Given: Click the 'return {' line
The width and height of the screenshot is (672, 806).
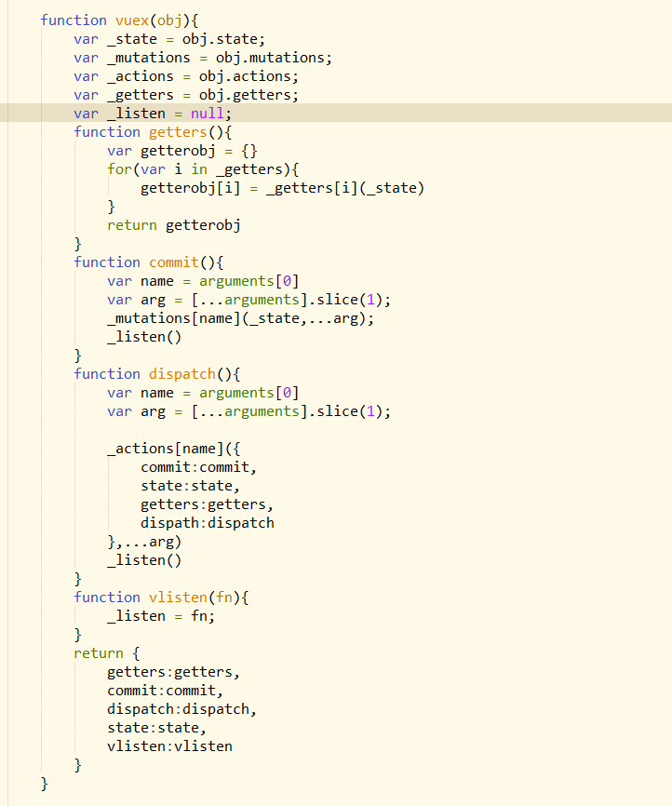Looking at the screenshot, I should tap(107, 653).
